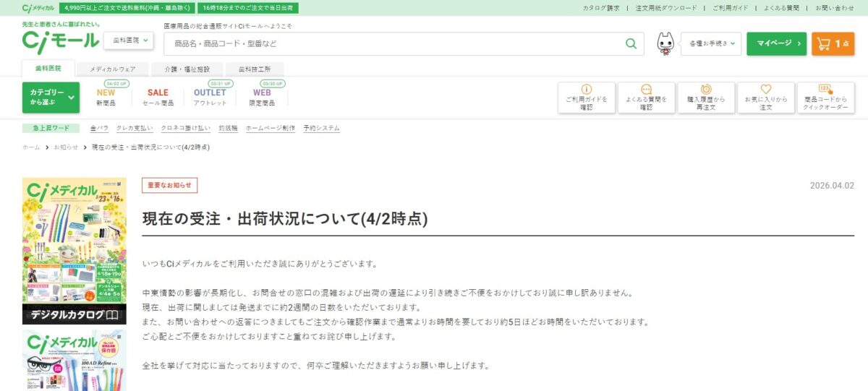This screenshot has width=868, height=391.
Task: Open the 歯科医院 site selector dropdown
Action: [129, 40]
